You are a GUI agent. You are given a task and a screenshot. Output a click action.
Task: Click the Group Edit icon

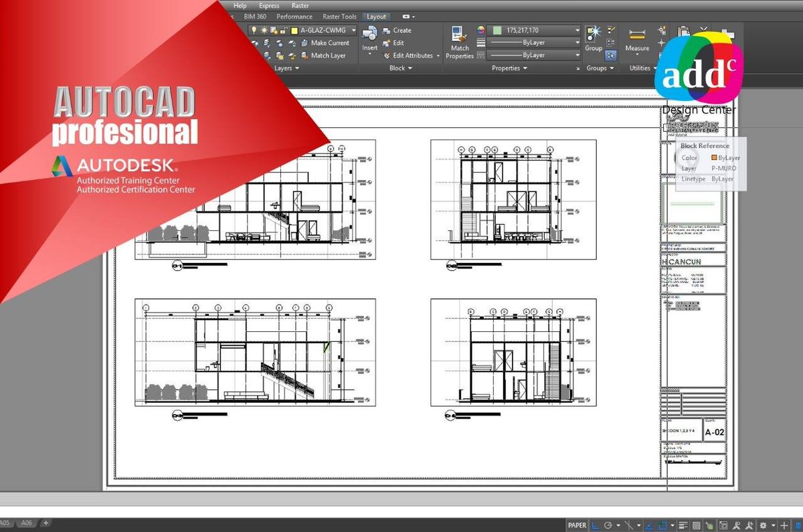(x=610, y=43)
